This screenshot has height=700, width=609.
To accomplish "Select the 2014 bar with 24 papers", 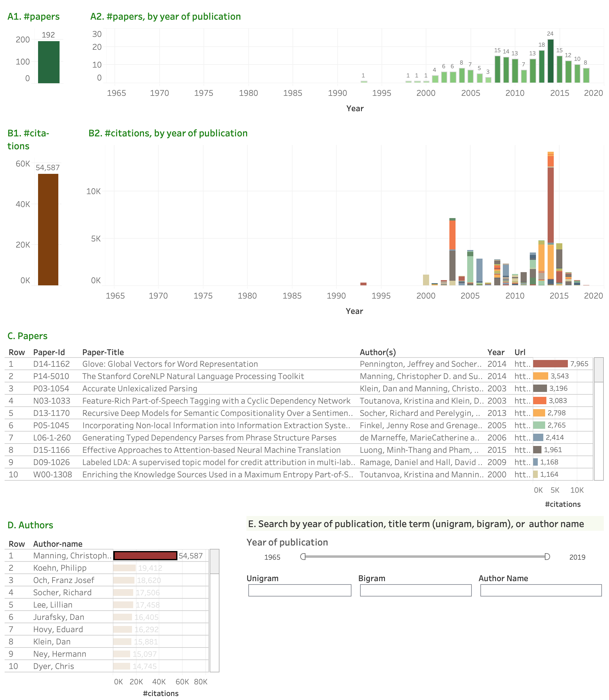I will 550,61.
